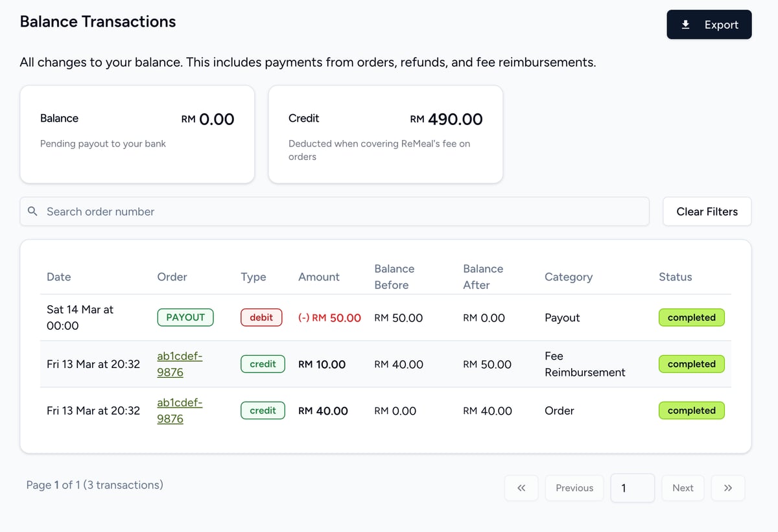Export the balance transactions
This screenshot has width=778, height=532.
coord(709,25)
